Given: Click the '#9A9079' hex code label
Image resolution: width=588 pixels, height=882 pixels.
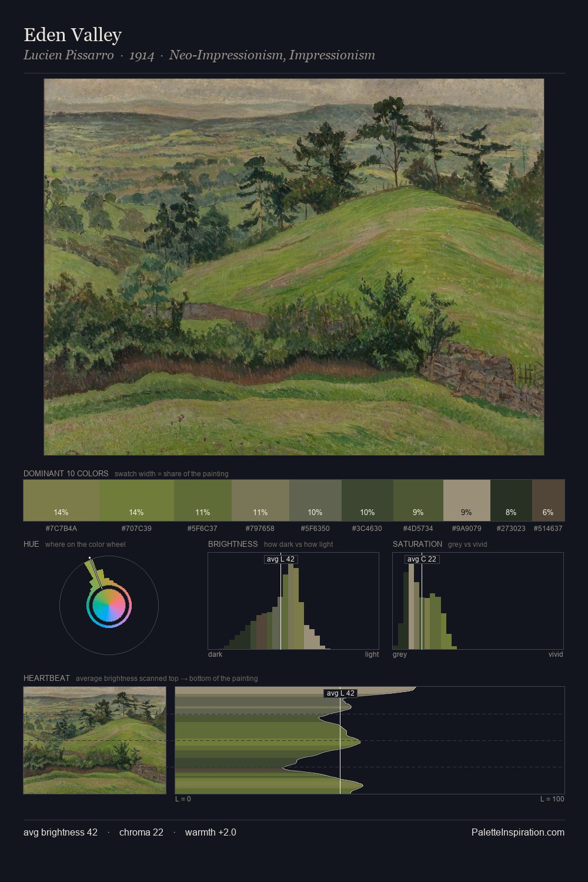Looking at the screenshot, I should (466, 528).
